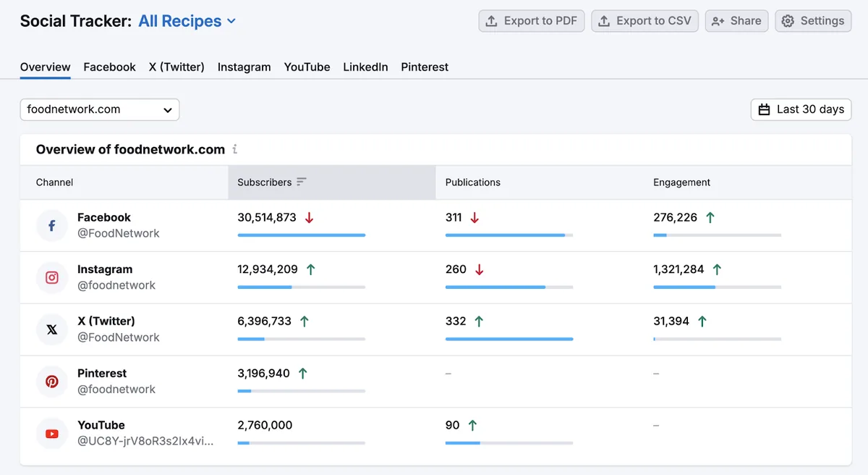
Task: Click the Instagram channel logo icon
Action: (x=52, y=277)
